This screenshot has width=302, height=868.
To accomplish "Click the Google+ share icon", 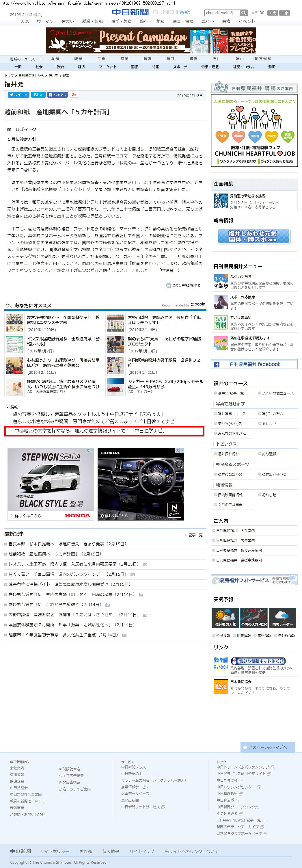I will click(74, 95).
